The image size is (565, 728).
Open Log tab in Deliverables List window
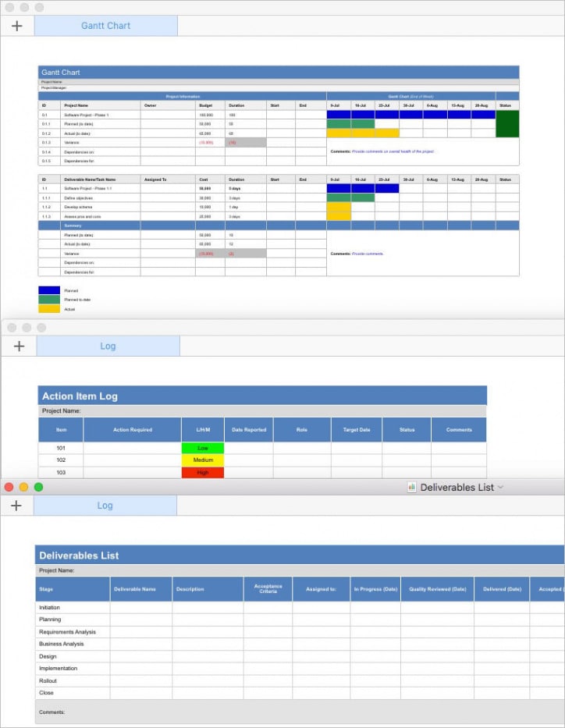(x=105, y=506)
